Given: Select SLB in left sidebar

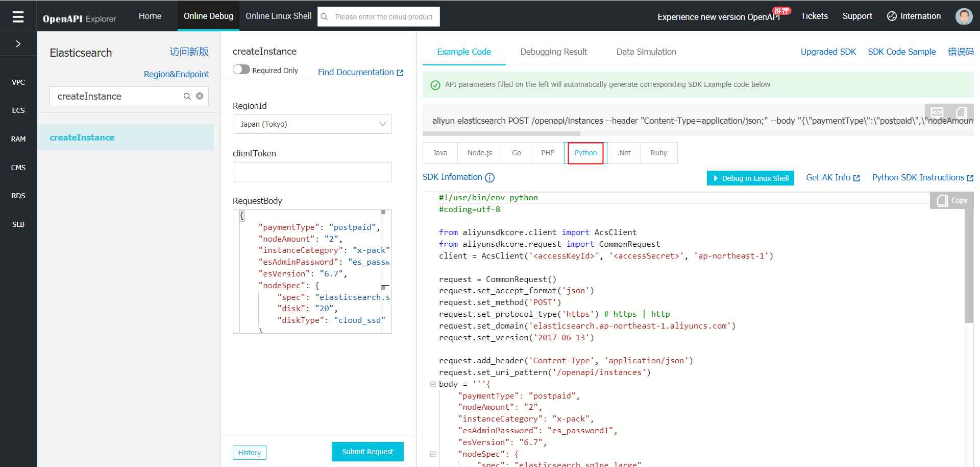Looking at the screenshot, I should point(18,224).
